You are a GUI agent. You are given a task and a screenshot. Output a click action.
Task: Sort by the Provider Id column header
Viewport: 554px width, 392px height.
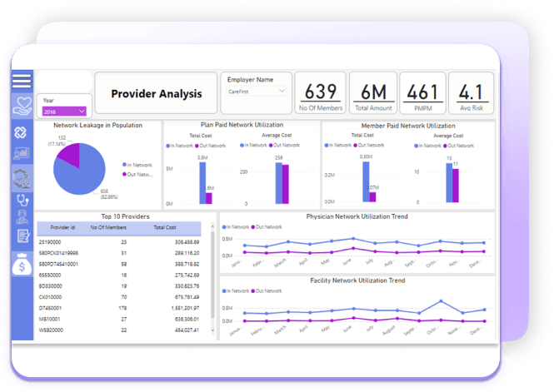point(62,227)
